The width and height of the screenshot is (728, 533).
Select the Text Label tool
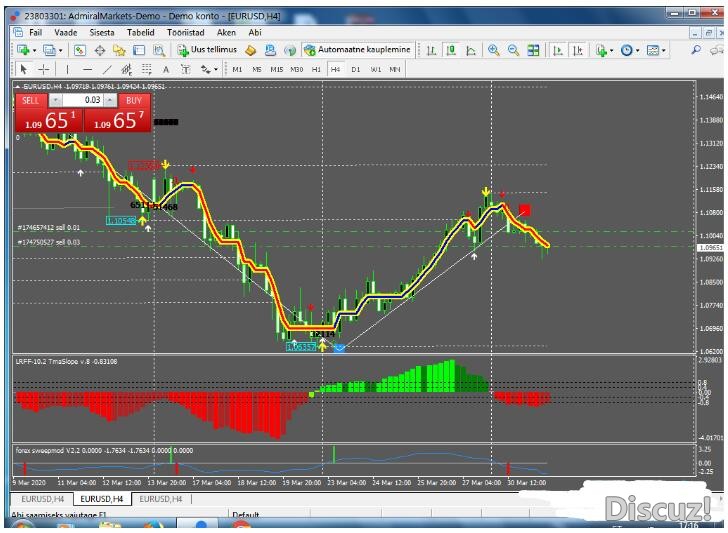[x=186, y=70]
